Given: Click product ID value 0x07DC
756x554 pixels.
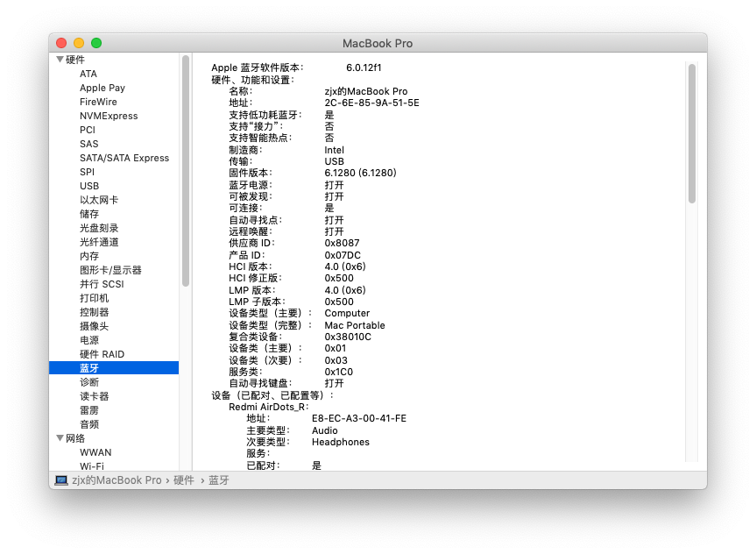Looking at the screenshot, I should 343,255.
